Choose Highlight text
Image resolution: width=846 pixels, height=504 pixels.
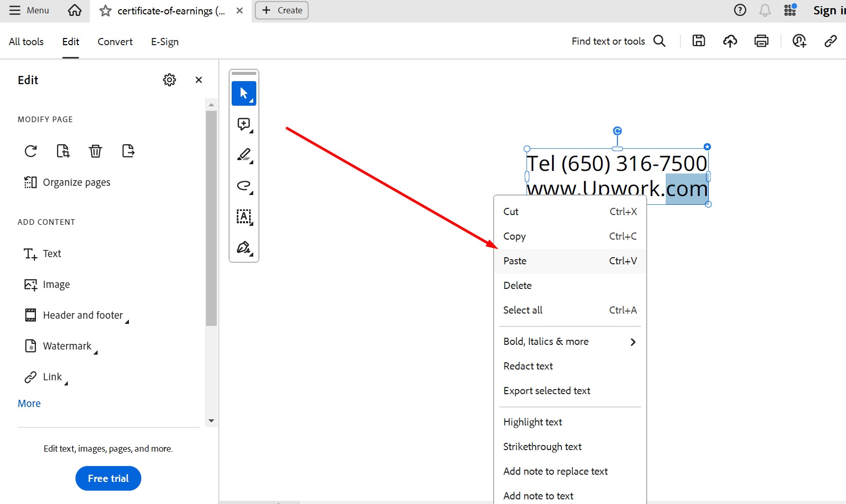coord(570,422)
